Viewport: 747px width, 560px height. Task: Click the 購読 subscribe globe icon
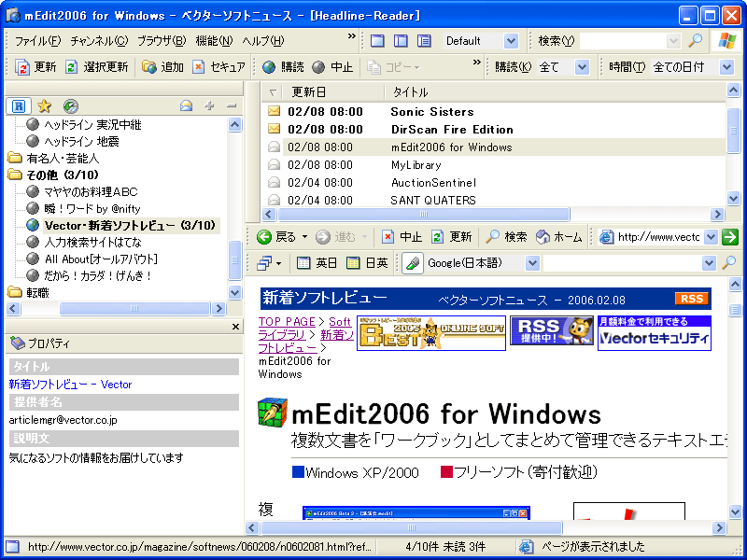tap(269, 67)
